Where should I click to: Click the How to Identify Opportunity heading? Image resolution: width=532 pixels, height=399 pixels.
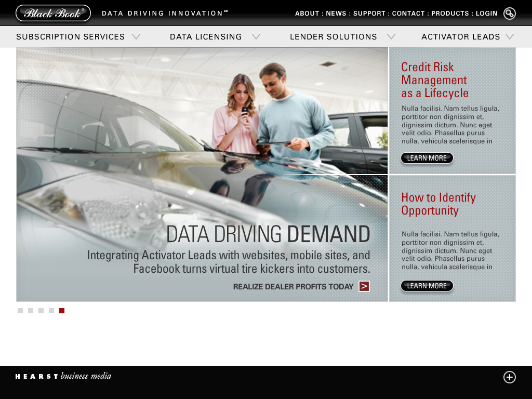click(x=438, y=204)
